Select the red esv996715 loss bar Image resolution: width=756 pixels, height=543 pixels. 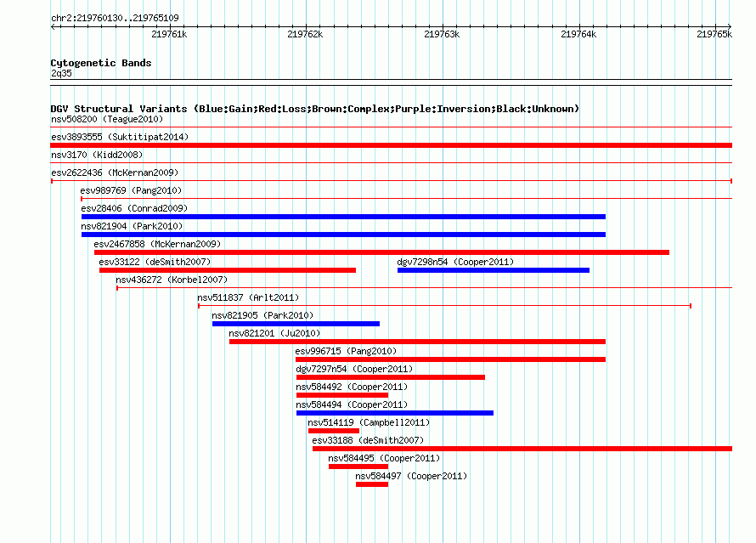tap(450, 359)
